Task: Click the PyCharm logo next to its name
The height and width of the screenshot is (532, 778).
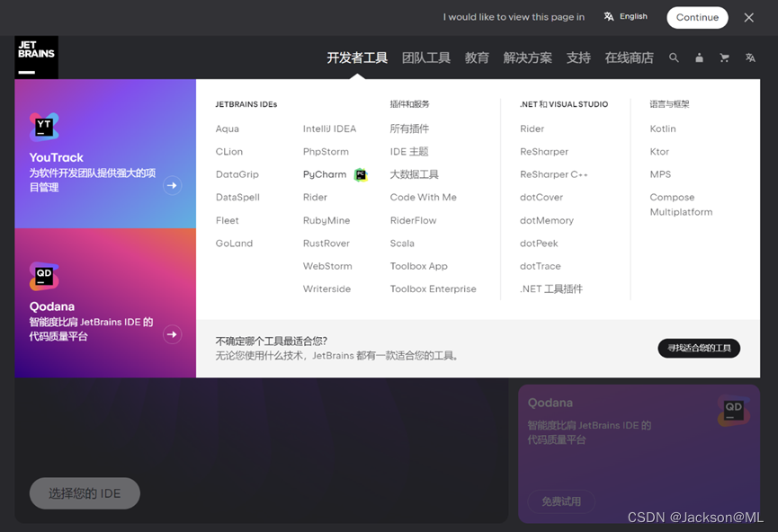Action: tap(360, 173)
